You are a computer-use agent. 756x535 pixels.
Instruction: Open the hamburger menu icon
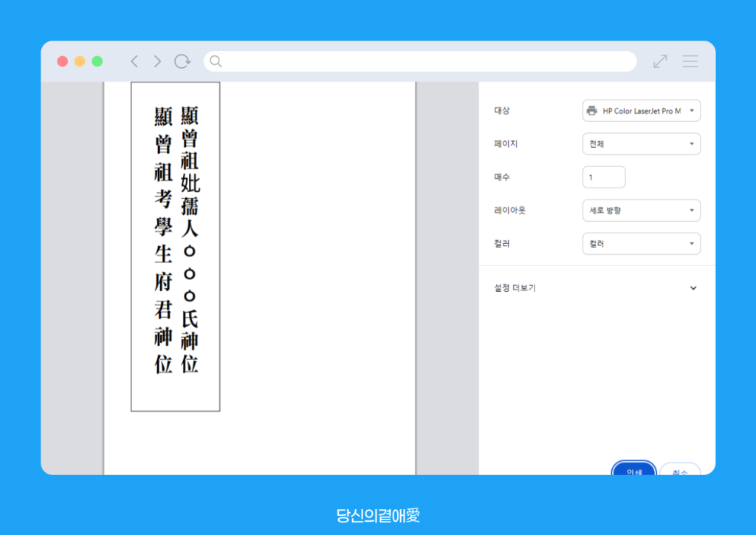point(690,61)
